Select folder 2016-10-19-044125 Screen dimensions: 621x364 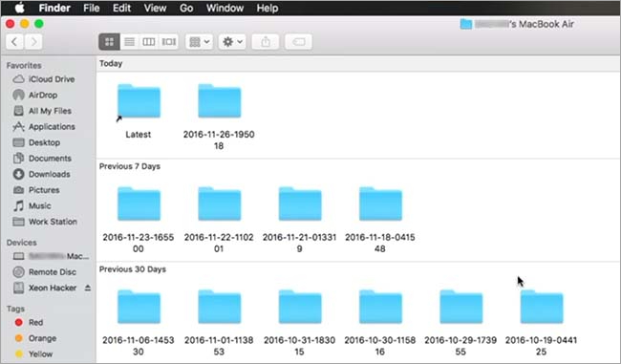[x=542, y=307]
